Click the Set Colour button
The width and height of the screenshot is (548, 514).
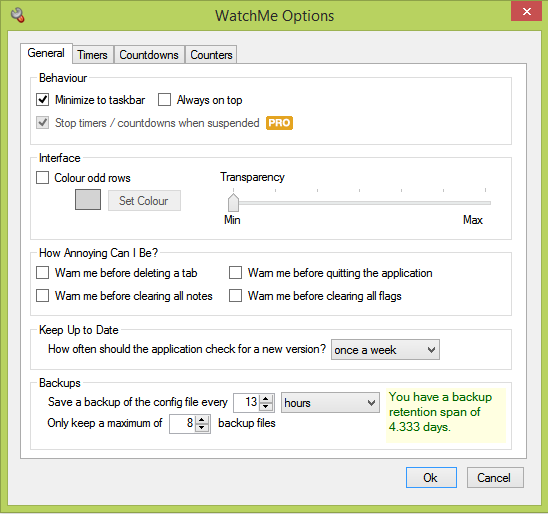point(144,201)
